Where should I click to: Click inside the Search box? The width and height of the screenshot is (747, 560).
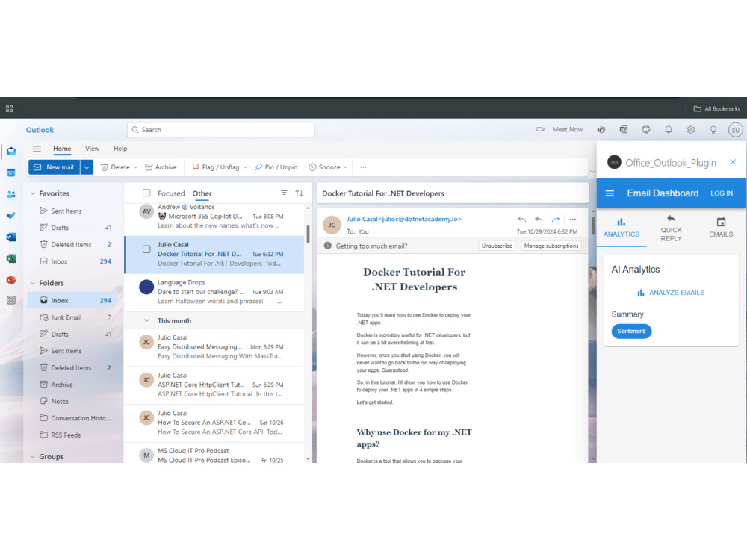221,129
